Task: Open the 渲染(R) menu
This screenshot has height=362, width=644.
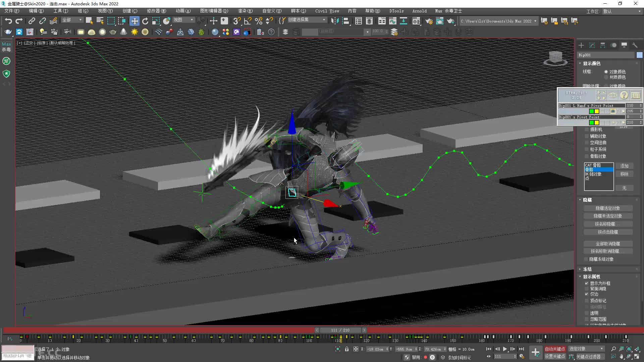Action: [245, 11]
